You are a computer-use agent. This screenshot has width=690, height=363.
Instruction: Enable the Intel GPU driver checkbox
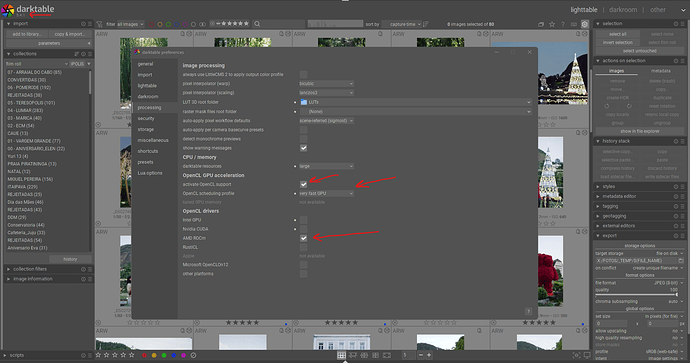pos(304,220)
